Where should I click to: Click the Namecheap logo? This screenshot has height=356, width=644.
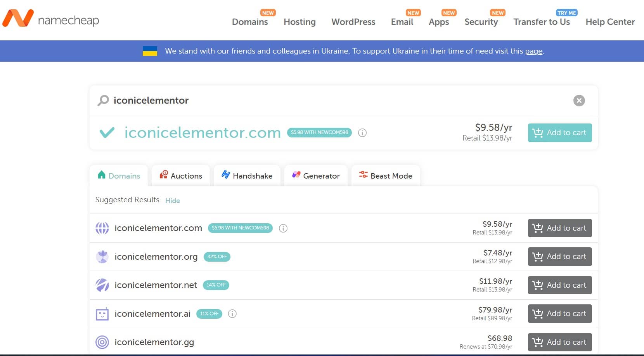pyautogui.click(x=51, y=19)
